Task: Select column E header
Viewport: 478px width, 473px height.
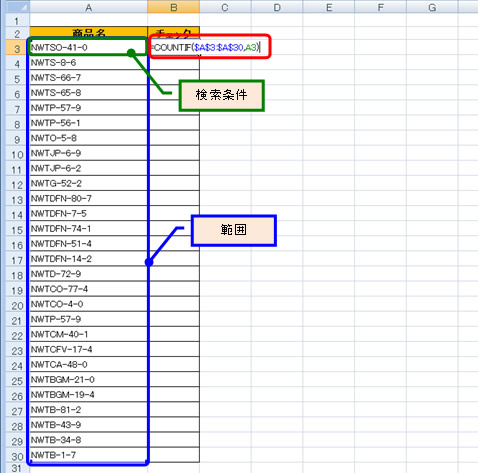Action: pos(329,7)
